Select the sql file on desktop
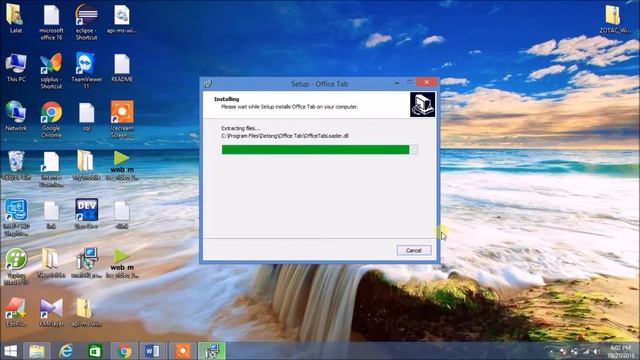 pyautogui.click(x=86, y=116)
